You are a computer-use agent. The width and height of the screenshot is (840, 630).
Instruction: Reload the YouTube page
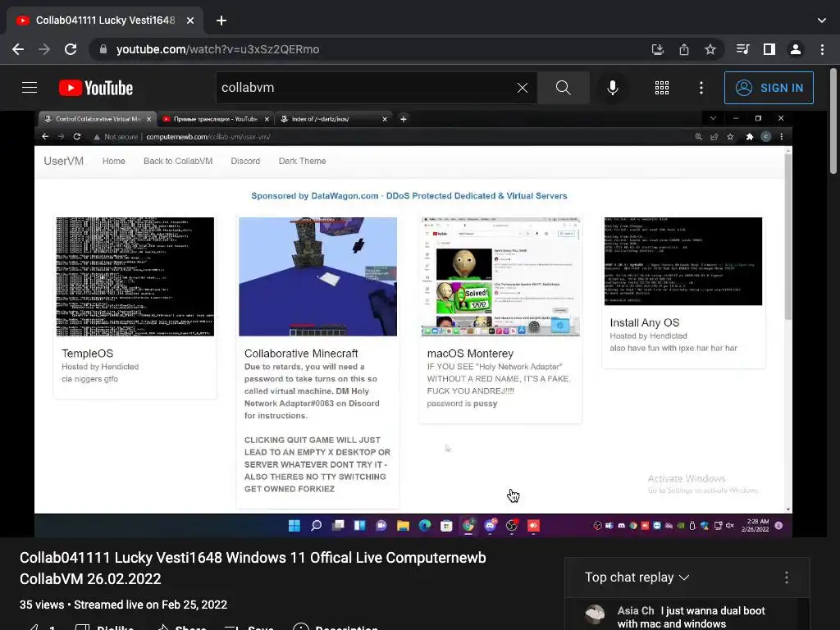[71, 49]
